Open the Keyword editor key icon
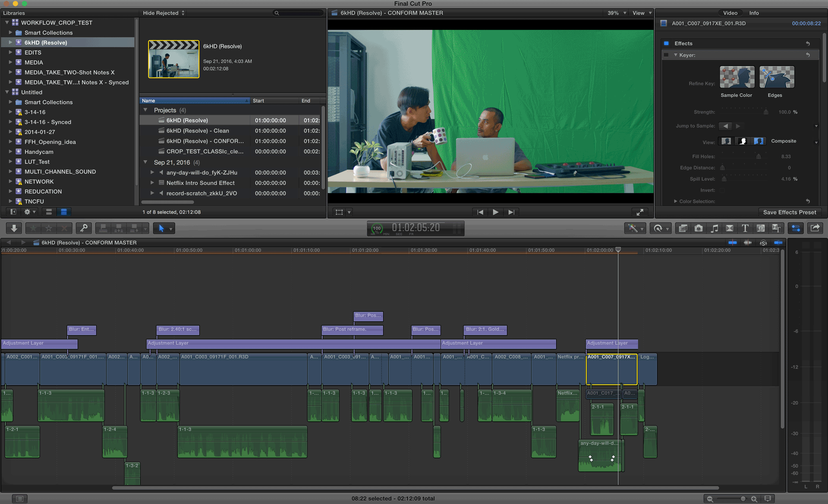 [x=84, y=228]
